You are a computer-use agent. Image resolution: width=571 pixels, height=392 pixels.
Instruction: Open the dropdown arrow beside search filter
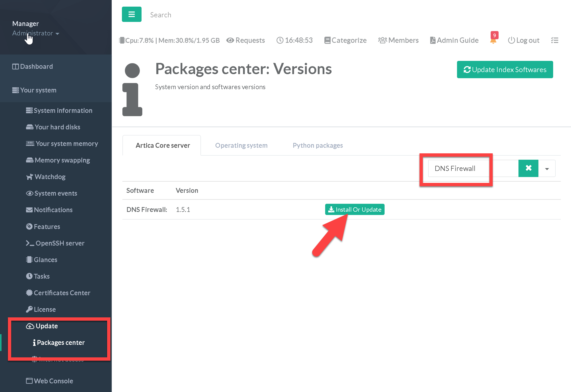(547, 169)
